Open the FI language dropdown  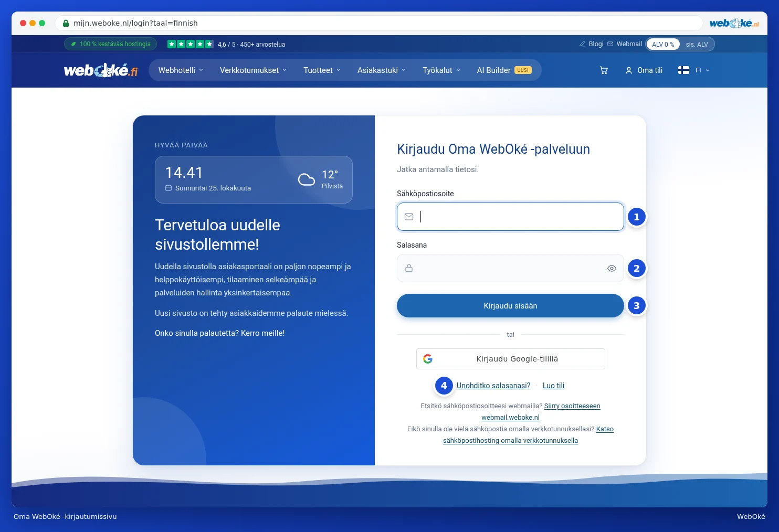(702, 70)
